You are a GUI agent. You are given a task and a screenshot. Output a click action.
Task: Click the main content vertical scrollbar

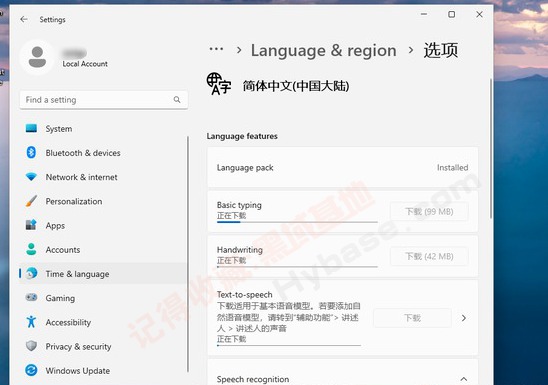coord(491,148)
